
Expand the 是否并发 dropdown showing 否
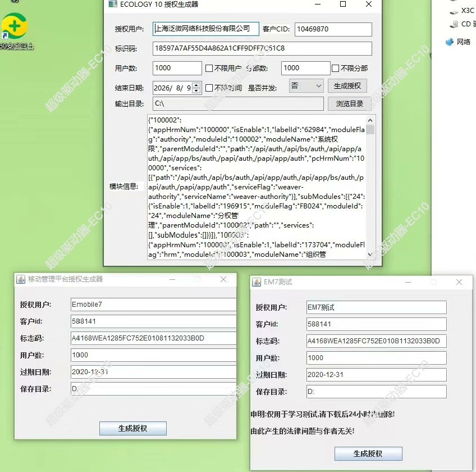[306, 86]
